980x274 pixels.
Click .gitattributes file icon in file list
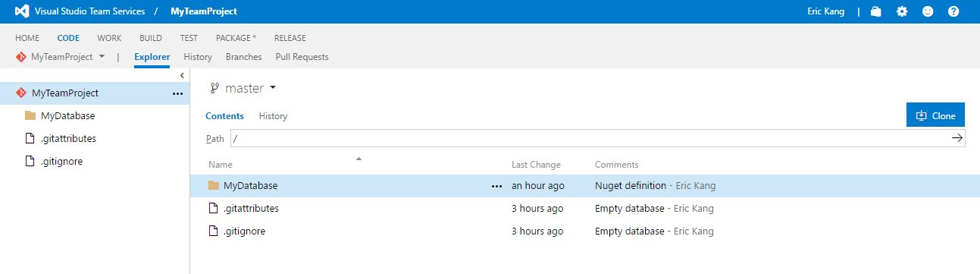214,208
